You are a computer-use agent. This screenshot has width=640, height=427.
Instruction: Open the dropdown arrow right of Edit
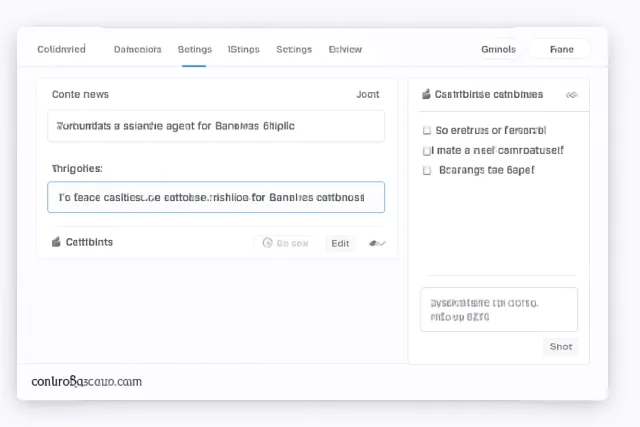[377, 244]
